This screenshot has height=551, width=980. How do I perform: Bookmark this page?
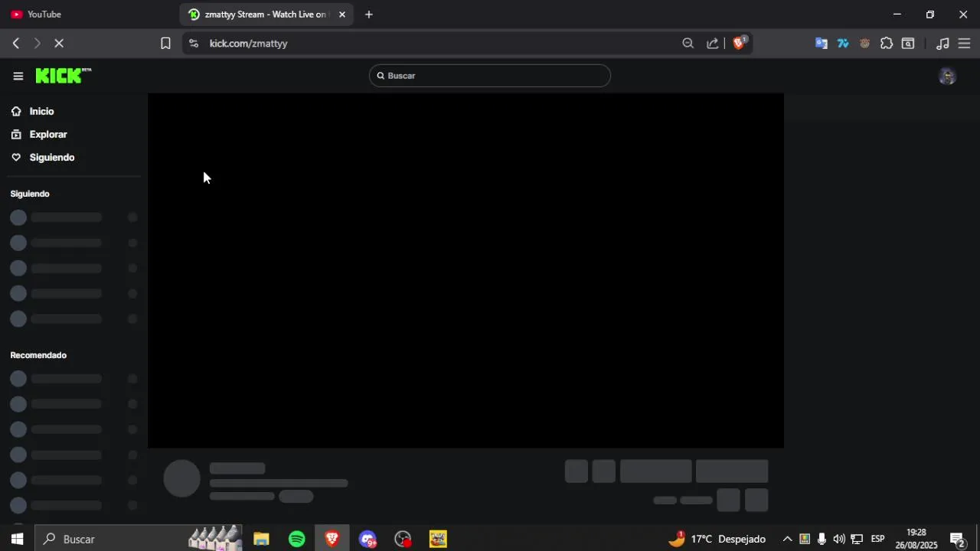click(x=165, y=44)
